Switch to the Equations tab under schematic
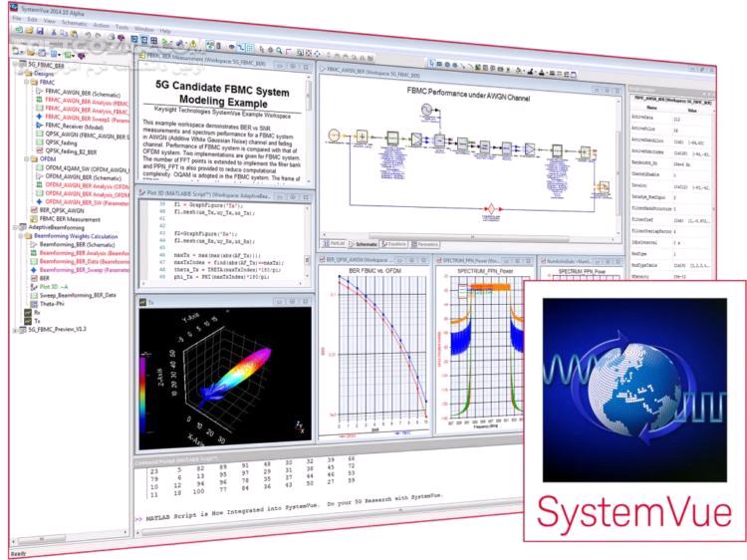Screen dimensions: 747x560 pos(394,244)
